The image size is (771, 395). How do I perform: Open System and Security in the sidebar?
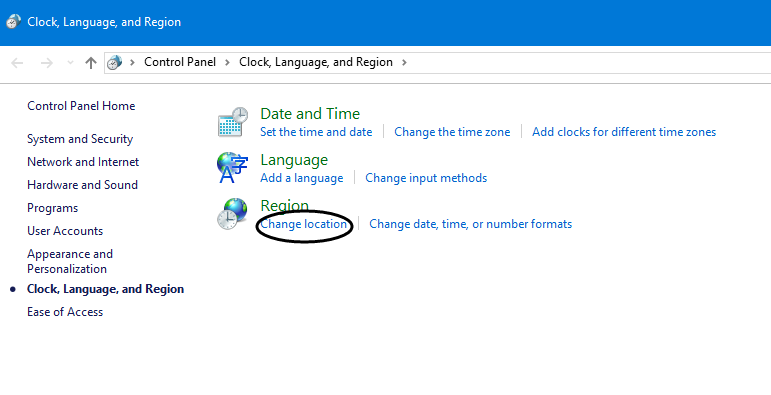(x=80, y=139)
